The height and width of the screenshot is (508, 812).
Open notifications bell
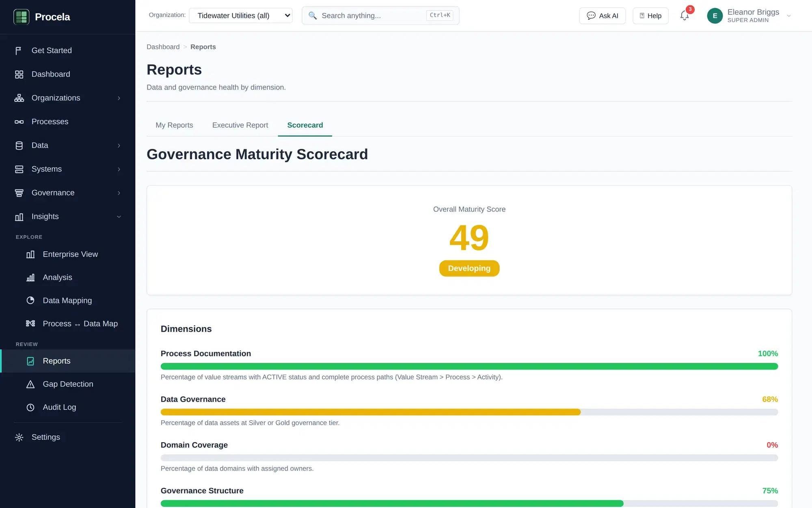coord(685,15)
